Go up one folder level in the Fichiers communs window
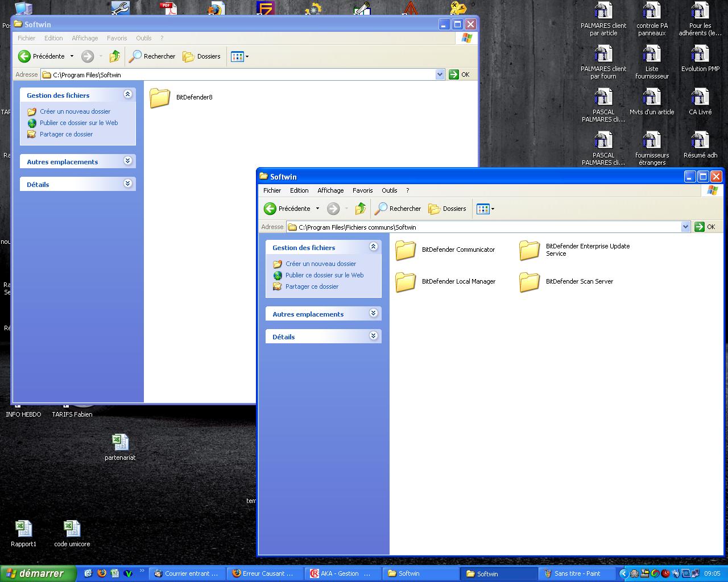 point(361,209)
